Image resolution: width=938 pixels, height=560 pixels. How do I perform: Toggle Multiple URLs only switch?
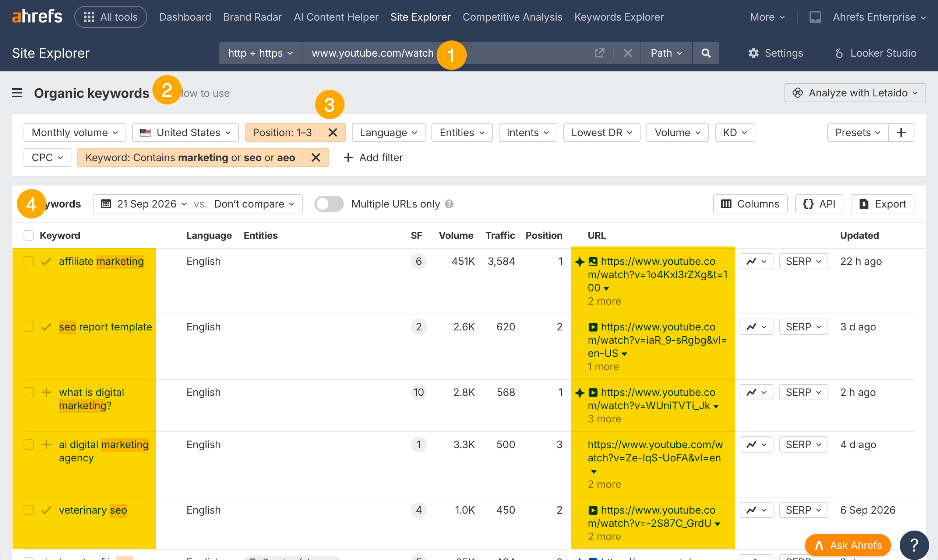329,204
